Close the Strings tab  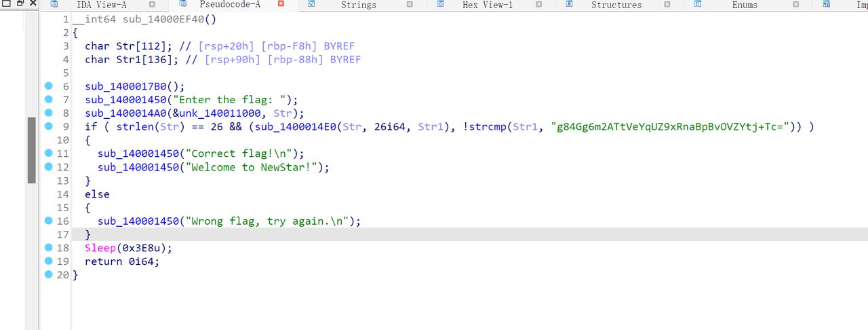[x=409, y=5]
